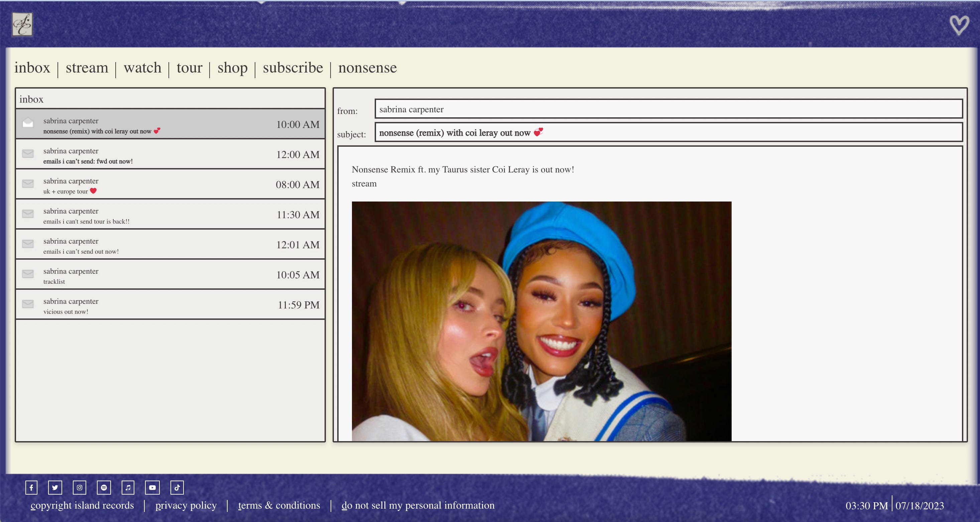Click the inbox panel header label
980x522 pixels.
click(x=31, y=99)
